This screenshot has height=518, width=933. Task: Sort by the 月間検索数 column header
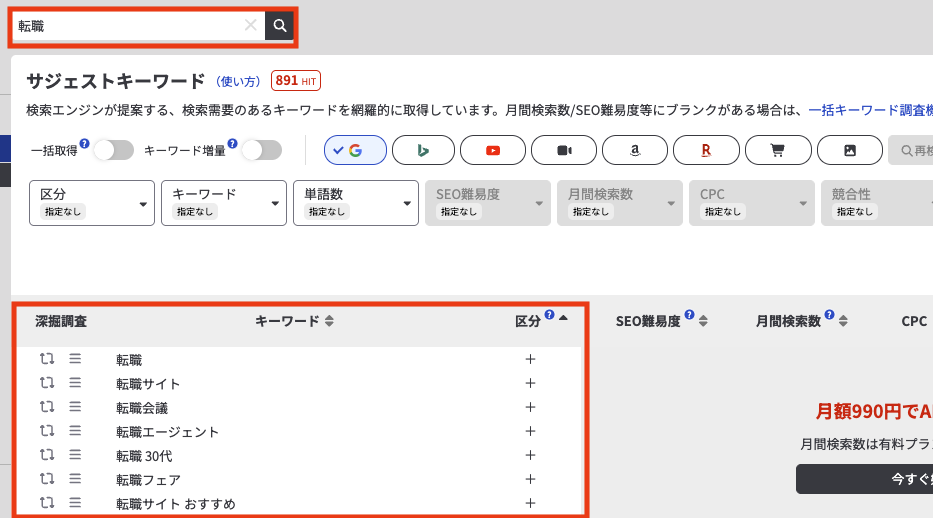[801, 321]
